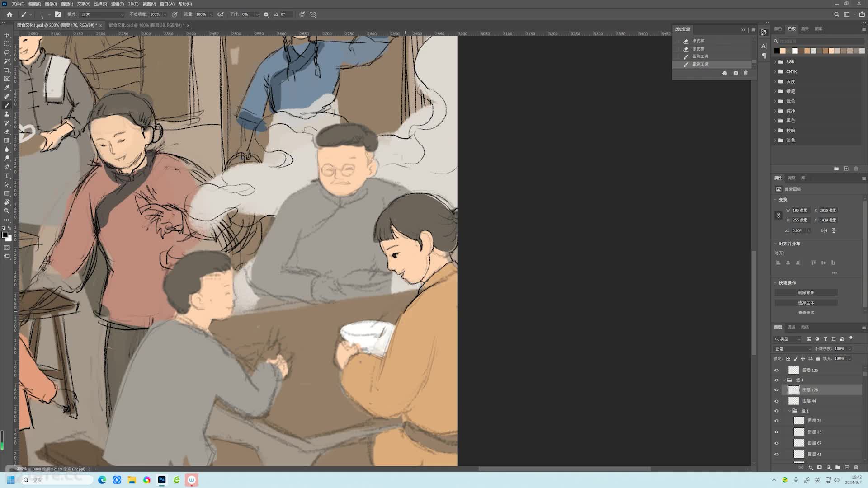Pick the black swatch in recent swatches
The height and width of the screenshot is (488, 868).
[776, 51]
